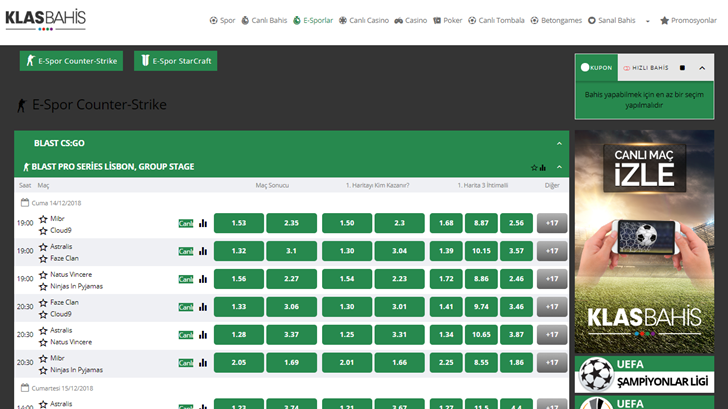Click the Canlı badge for Mibr vs Cloud9
Screen dimensions: 728x409
point(186,223)
